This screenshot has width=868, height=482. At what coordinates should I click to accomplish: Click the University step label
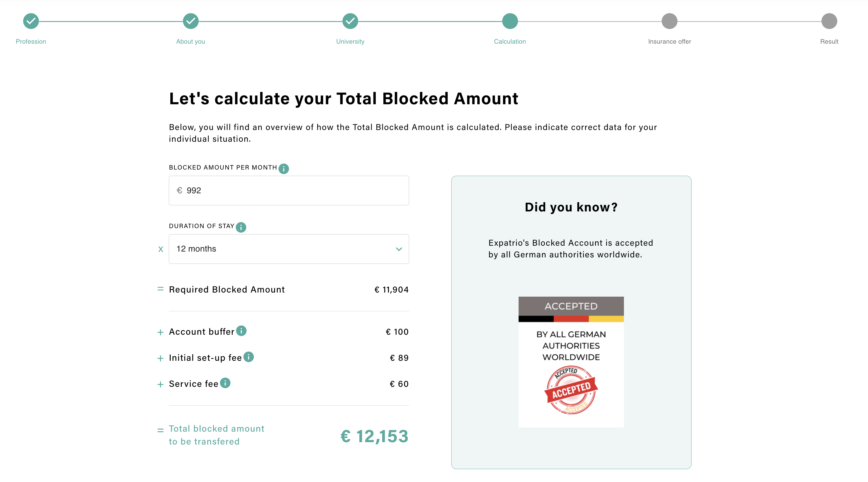350,42
